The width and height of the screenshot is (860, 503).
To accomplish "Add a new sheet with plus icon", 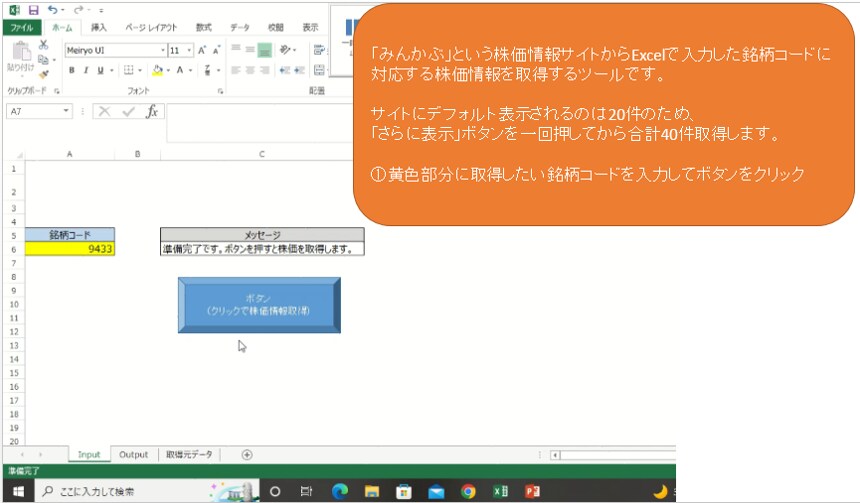I will pyautogui.click(x=247, y=455).
